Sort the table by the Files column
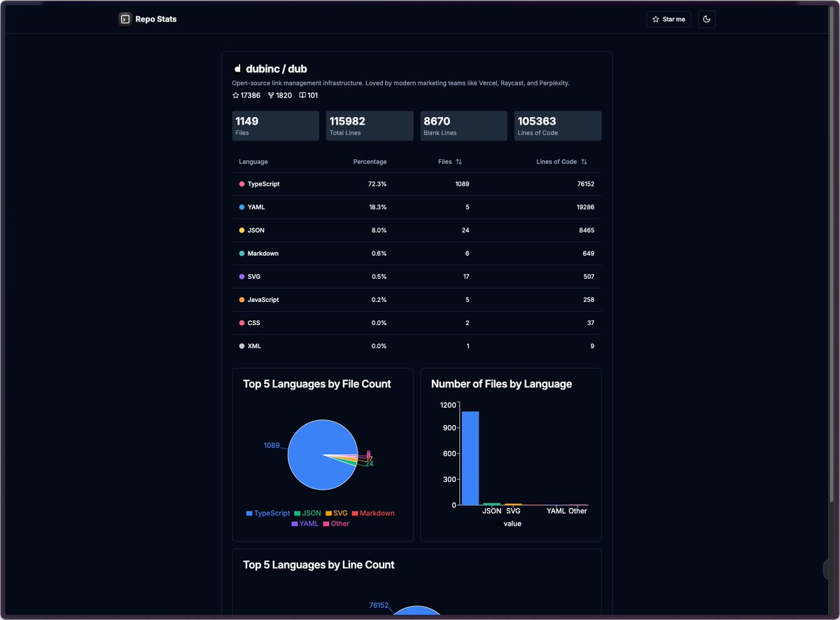 point(450,162)
